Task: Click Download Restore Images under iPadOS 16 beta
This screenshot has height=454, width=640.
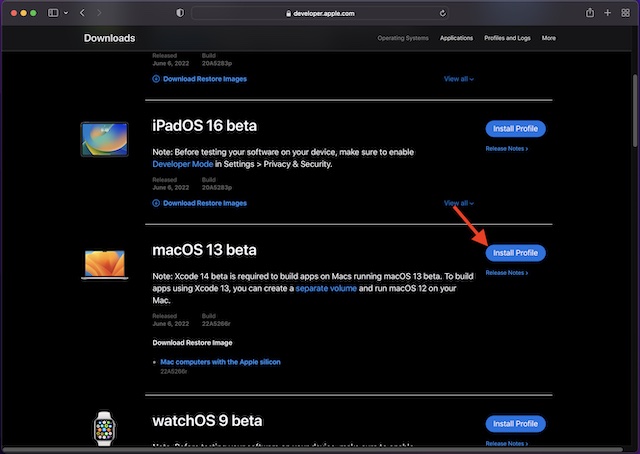Action: coord(200,203)
